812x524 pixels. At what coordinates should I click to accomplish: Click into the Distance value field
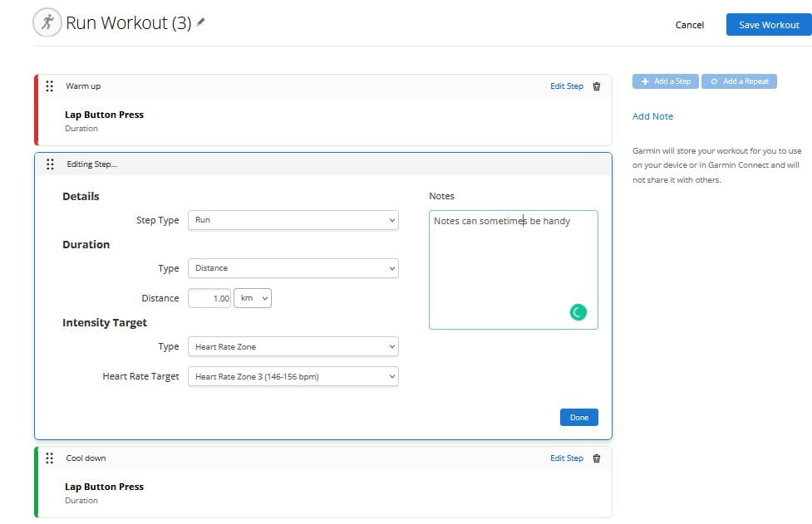(210, 298)
